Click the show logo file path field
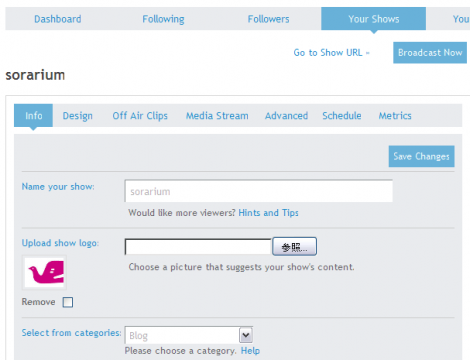The width and height of the screenshot is (470, 360). [198, 247]
